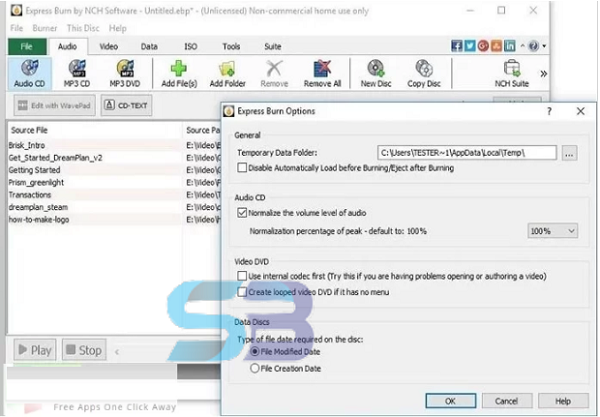This screenshot has width=600, height=417.
Task: Select the Getting Started file row
Action: pos(95,170)
